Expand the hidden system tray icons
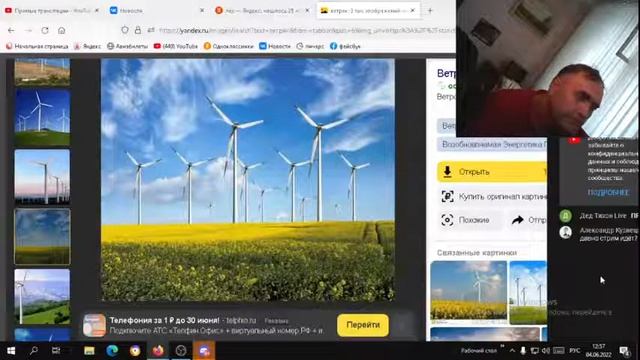Screen dimensions: 640x360 (512, 351)
